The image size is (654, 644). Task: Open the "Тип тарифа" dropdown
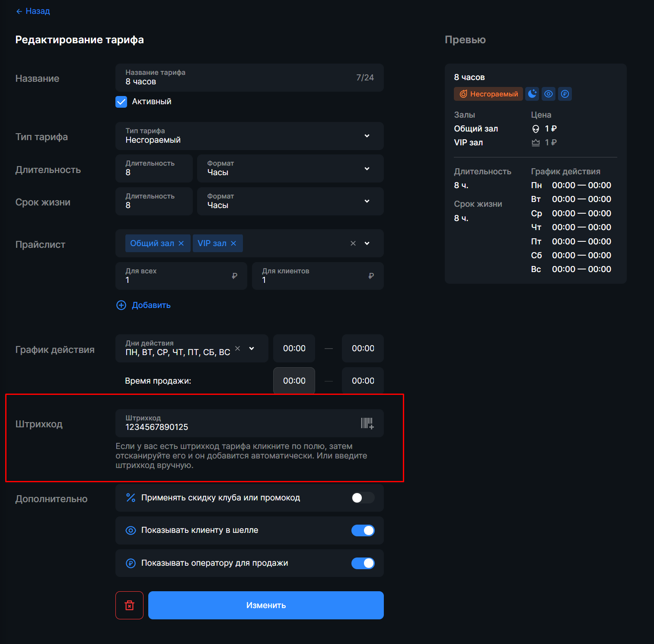tap(367, 136)
